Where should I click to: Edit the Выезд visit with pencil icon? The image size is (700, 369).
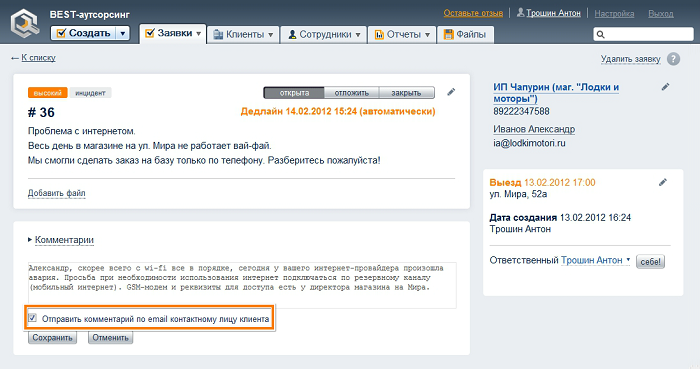click(663, 182)
